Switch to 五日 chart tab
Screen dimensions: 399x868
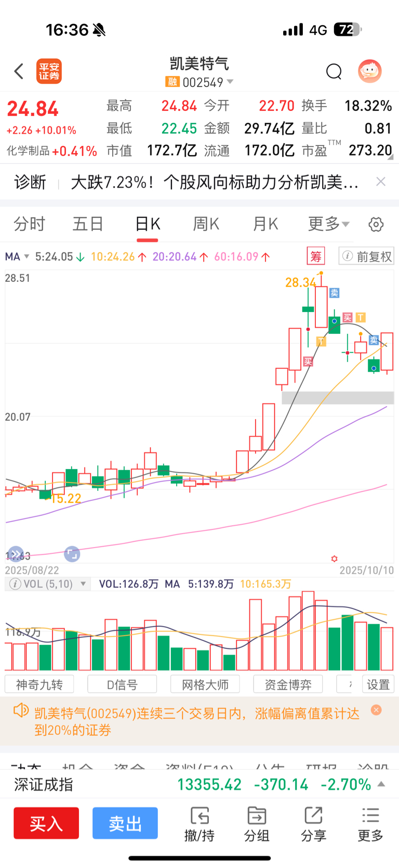point(88,224)
